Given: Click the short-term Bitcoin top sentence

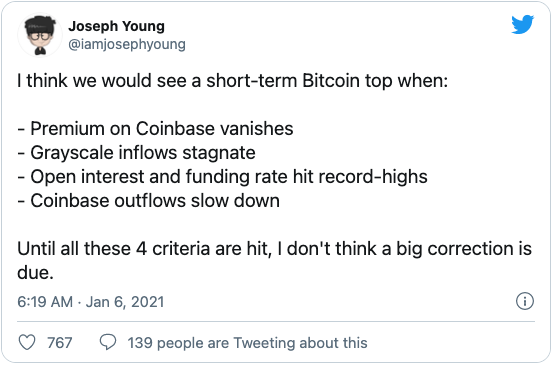Looking at the screenshot, I should coord(233,81).
